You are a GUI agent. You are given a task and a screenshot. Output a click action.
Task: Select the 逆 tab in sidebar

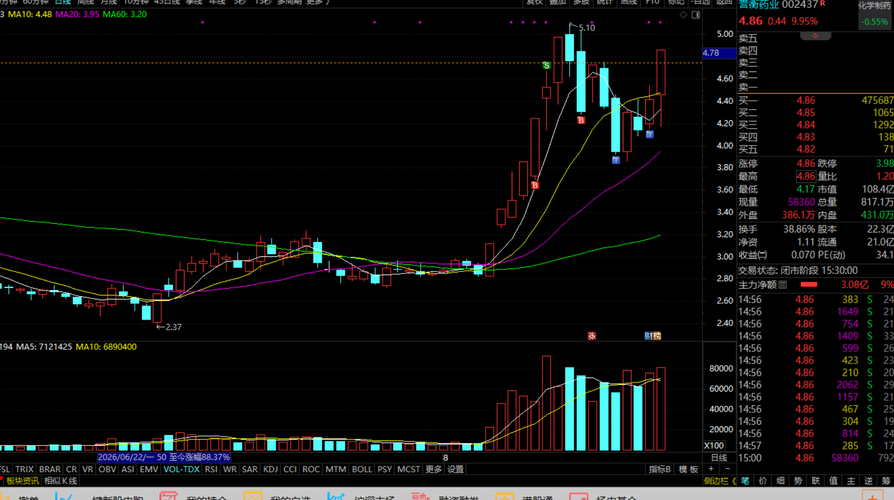(x=869, y=481)
